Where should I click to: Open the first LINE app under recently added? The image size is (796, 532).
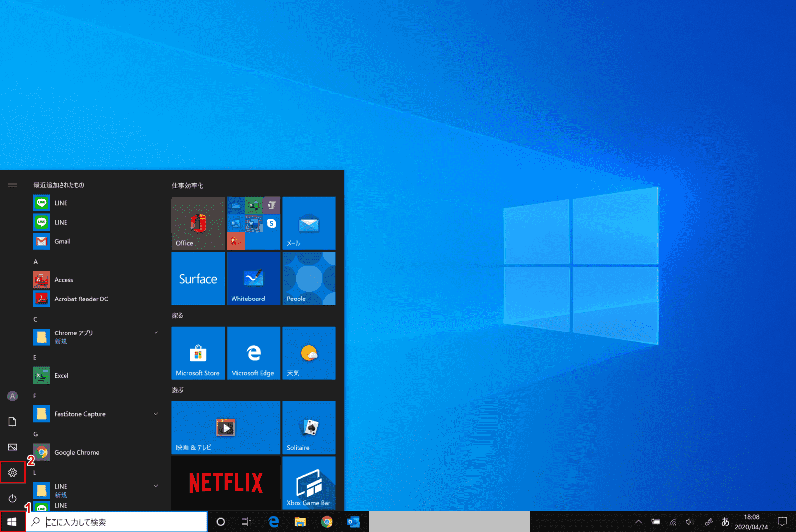click(x=96, y=203)
